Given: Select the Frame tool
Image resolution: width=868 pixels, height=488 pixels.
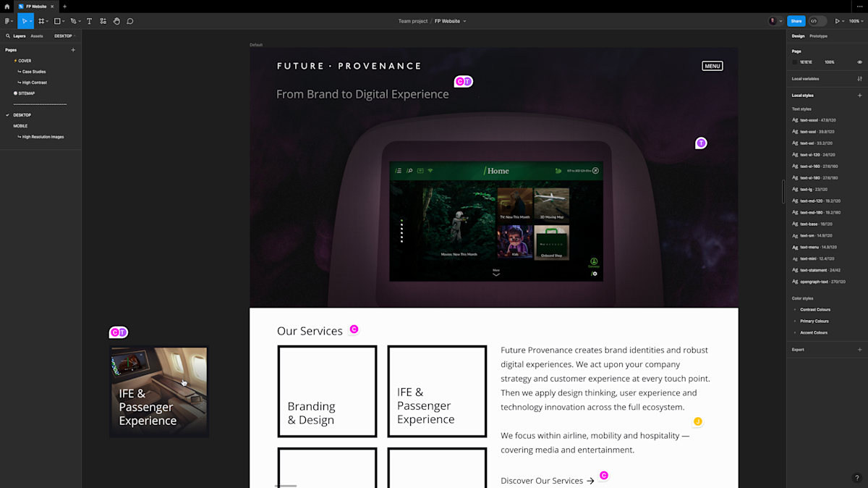Looking at the screenshot, I should click(41, 21).
